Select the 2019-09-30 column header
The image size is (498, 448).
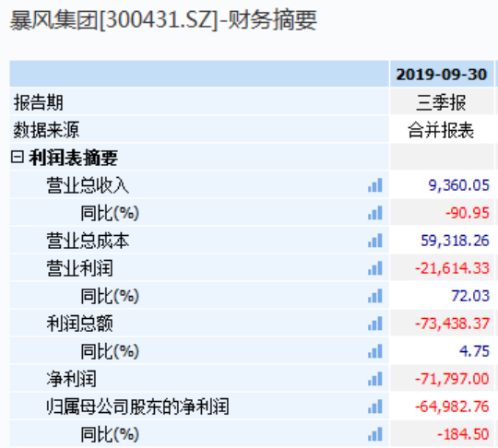pos(442,75)
